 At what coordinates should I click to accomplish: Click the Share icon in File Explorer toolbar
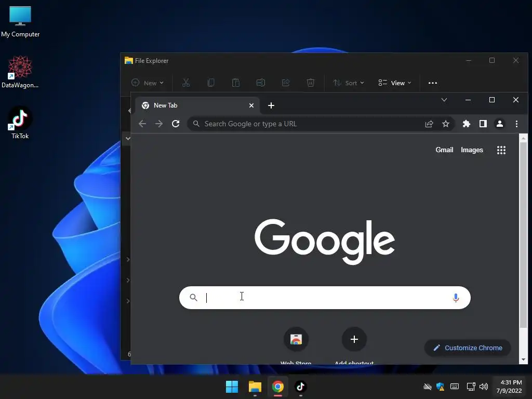pos(286,83)
